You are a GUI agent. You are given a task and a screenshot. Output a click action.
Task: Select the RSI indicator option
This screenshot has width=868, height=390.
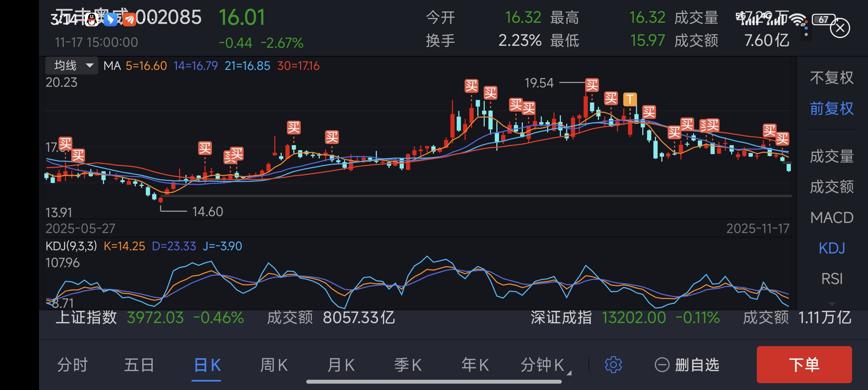click(x=831, y=279)
